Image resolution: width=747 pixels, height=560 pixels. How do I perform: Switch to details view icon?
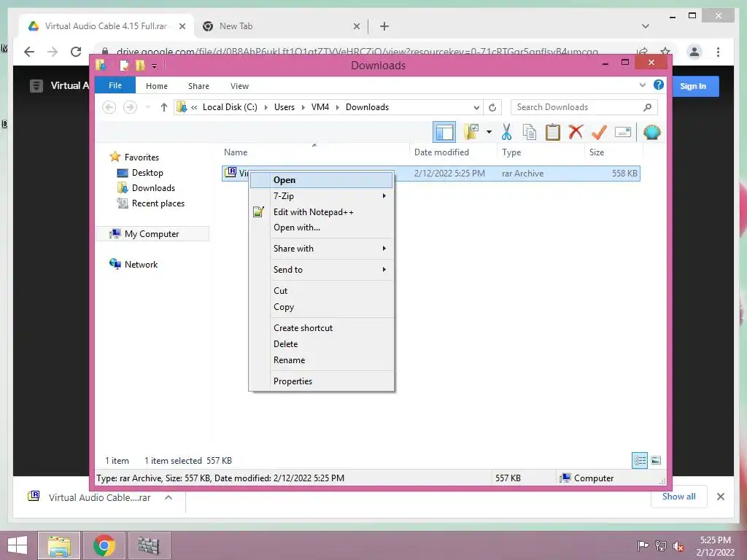click(640, 460)
